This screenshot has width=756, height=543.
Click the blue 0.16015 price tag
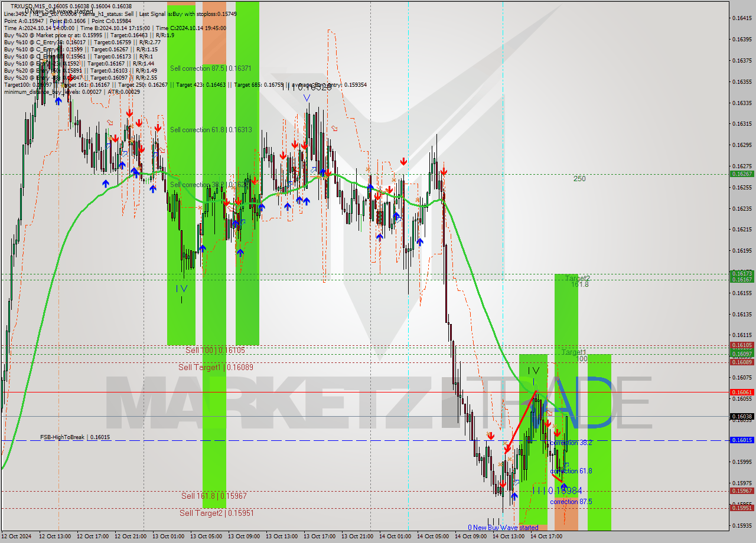[742, 440]
